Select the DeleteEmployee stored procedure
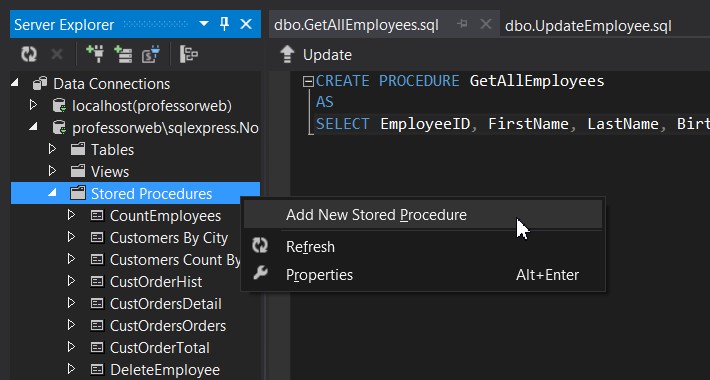 click(x=165, y=370)
